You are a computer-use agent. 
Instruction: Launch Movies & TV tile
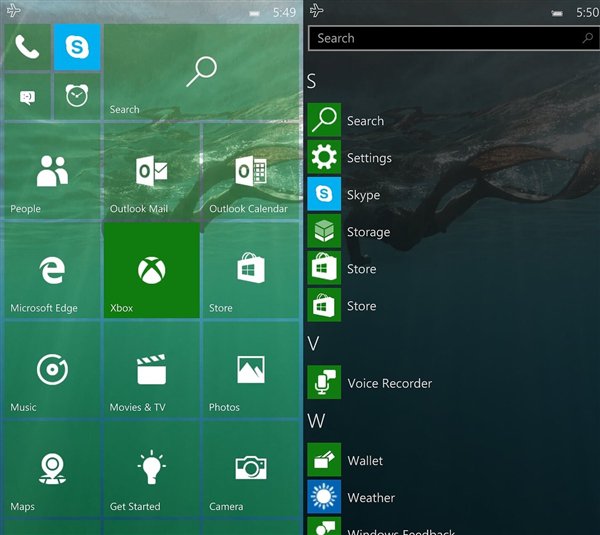[x=151, y=369]
